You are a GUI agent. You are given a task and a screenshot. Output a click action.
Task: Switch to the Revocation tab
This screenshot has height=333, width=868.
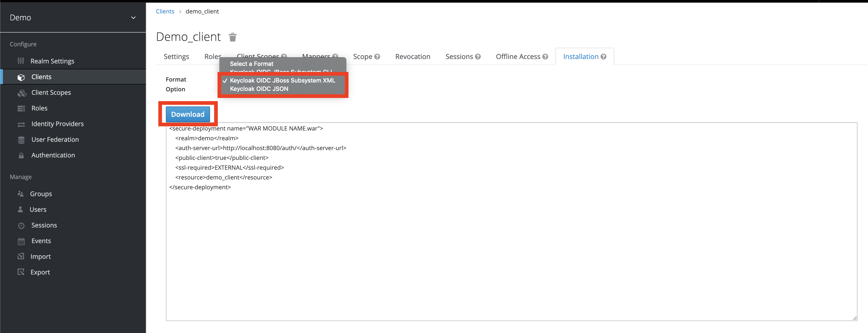pos(412,57)
